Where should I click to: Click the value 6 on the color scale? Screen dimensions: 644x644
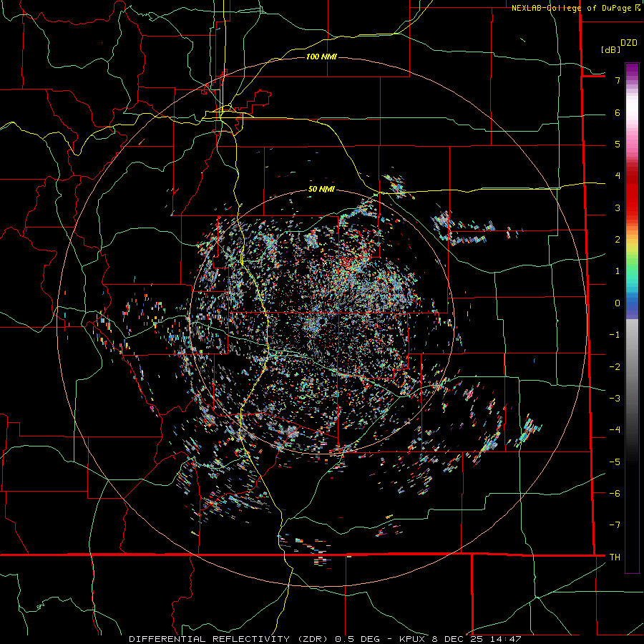click(618, 112)
